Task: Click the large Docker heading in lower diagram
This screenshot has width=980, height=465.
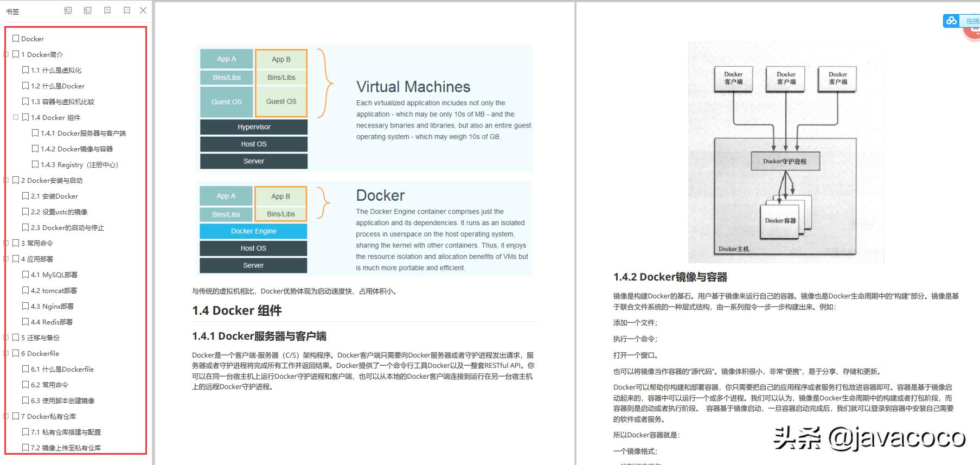Action: click(x=380, y=195)
